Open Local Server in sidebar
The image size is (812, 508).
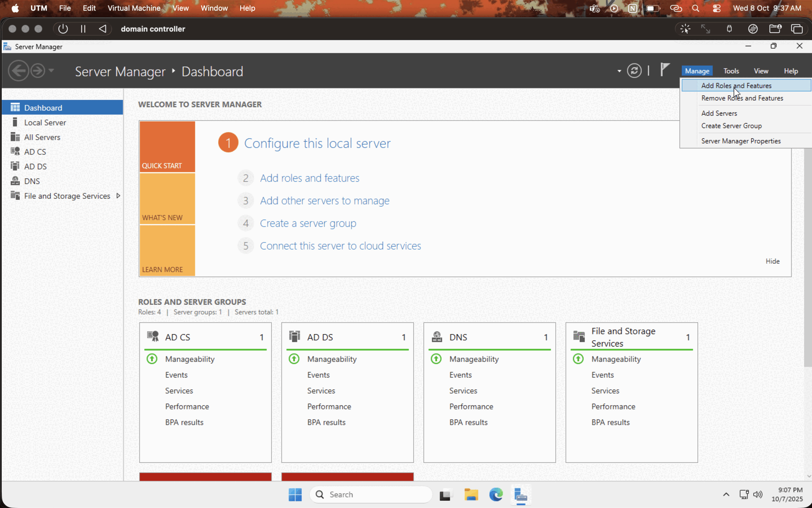tap(45, 122)
